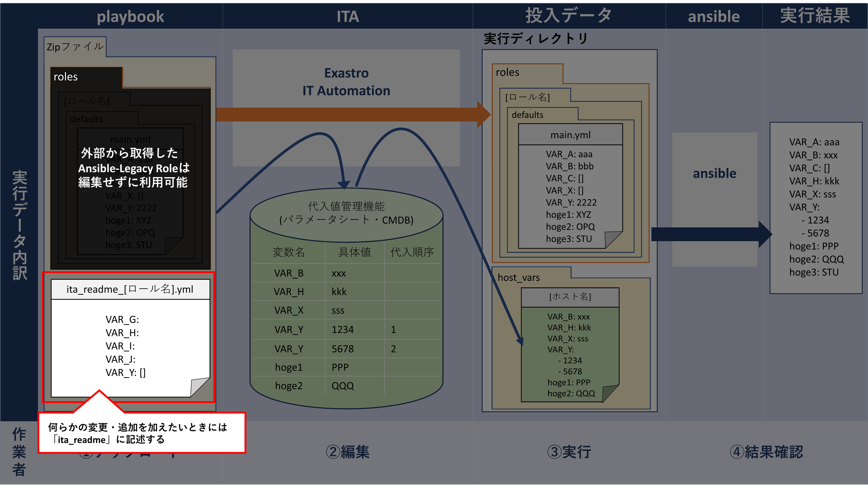Select the "VAR_J:" line in ita_readme

(x=120, y=359)
